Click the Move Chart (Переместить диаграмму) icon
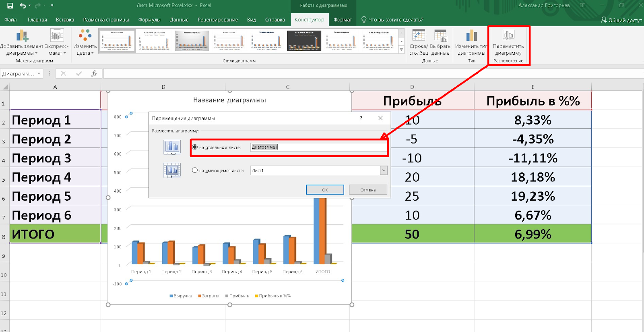This screenshot has height=332, width=644. [x=508, y=36]
